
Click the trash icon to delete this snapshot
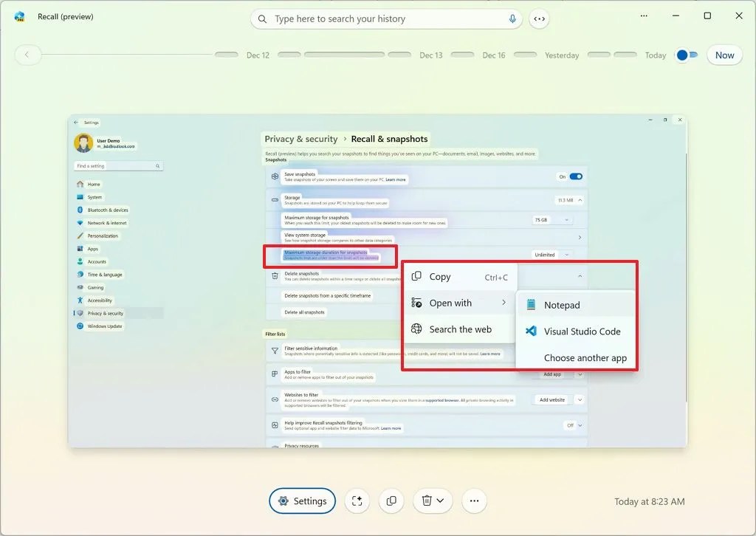[x=427, y=501]
